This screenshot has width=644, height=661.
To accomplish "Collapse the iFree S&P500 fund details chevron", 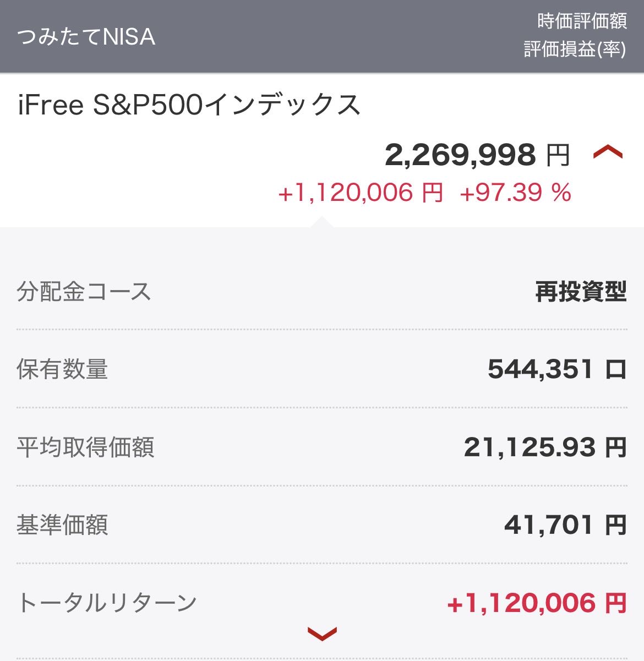I will [608, 154].
